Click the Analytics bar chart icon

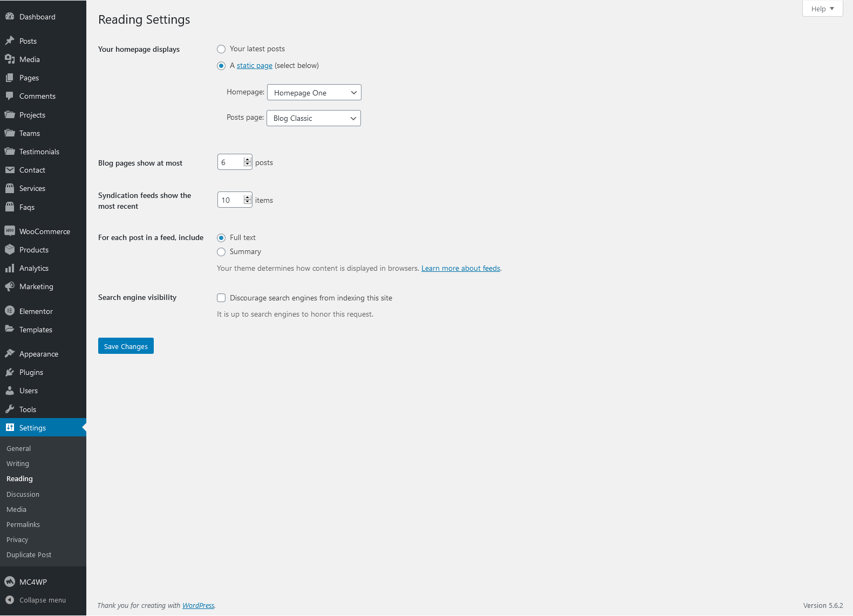pos(10,268)
